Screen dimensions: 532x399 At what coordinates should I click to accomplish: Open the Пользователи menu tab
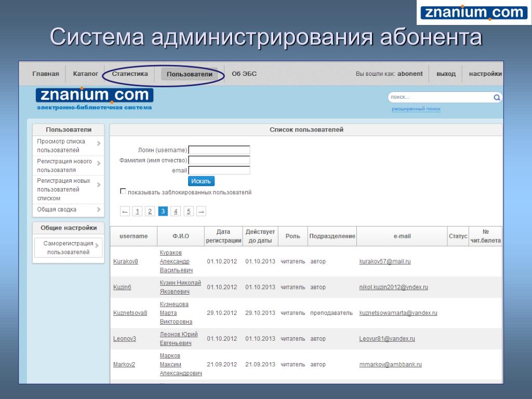coord(189,74)
